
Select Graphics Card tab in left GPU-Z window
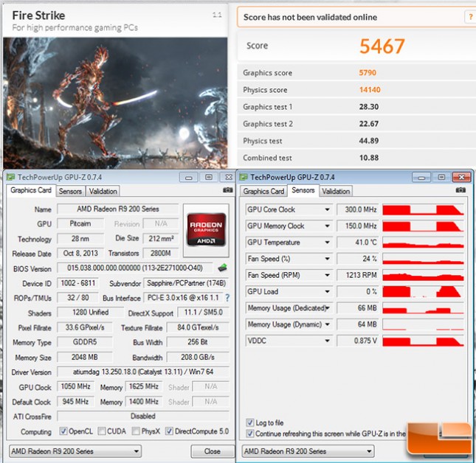[31, 190]
